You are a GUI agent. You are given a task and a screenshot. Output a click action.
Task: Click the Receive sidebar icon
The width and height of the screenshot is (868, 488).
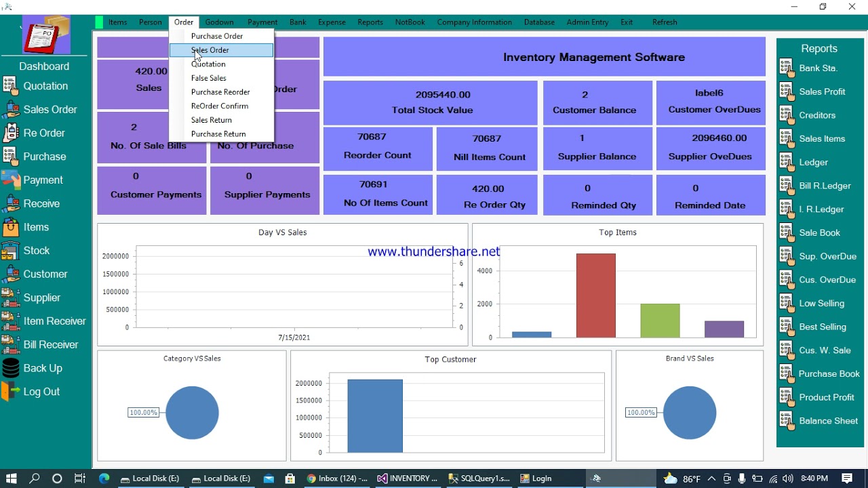(10, 203)
